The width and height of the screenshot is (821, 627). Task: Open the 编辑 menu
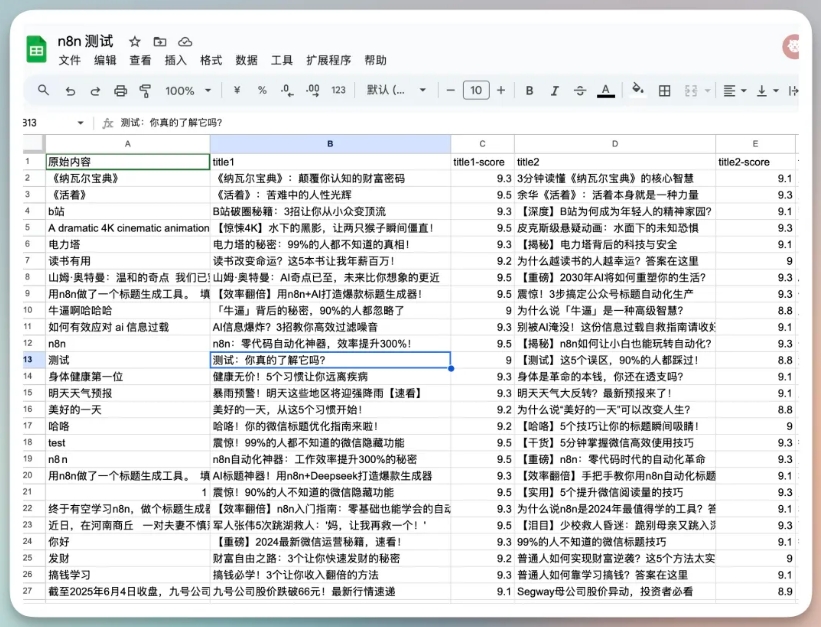[x=105, y=60]
